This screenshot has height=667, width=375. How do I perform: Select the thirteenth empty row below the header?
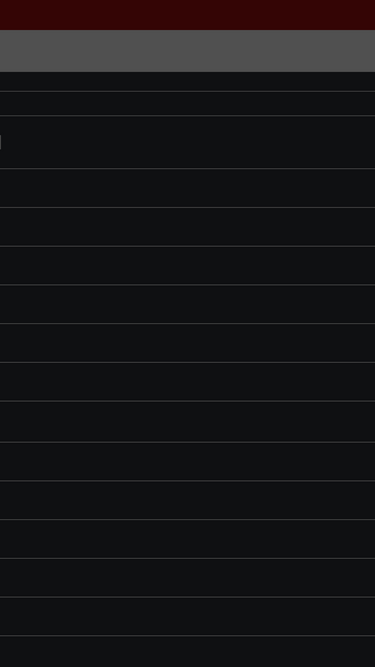coord(188,539)
